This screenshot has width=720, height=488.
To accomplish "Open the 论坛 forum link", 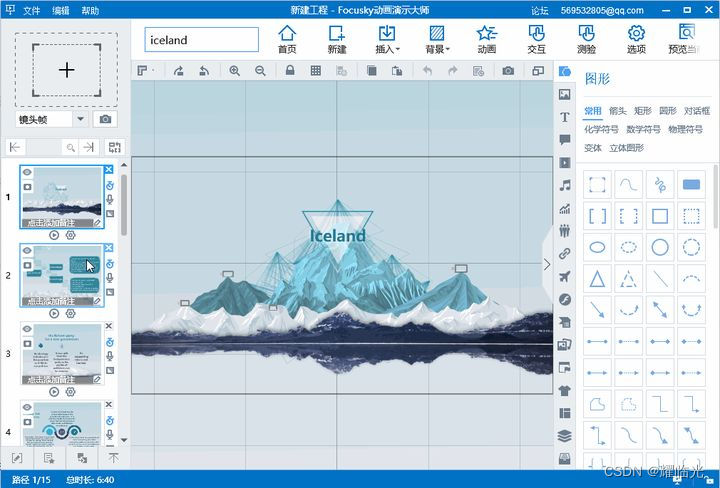I will point(540,10).
